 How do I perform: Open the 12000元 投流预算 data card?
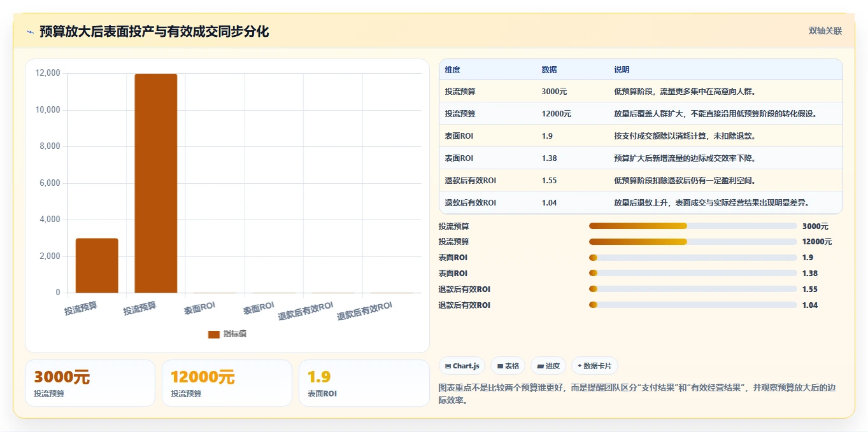(227, 383)
